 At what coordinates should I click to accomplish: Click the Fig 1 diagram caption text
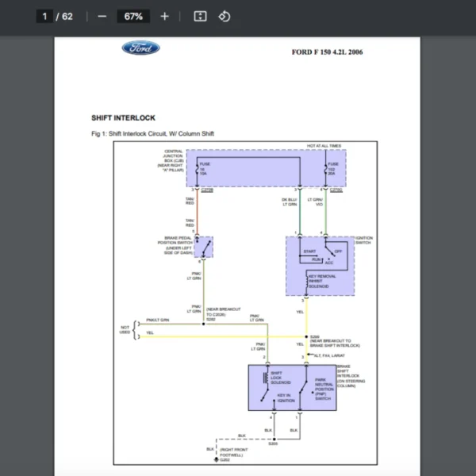click(x=152, y=134)
